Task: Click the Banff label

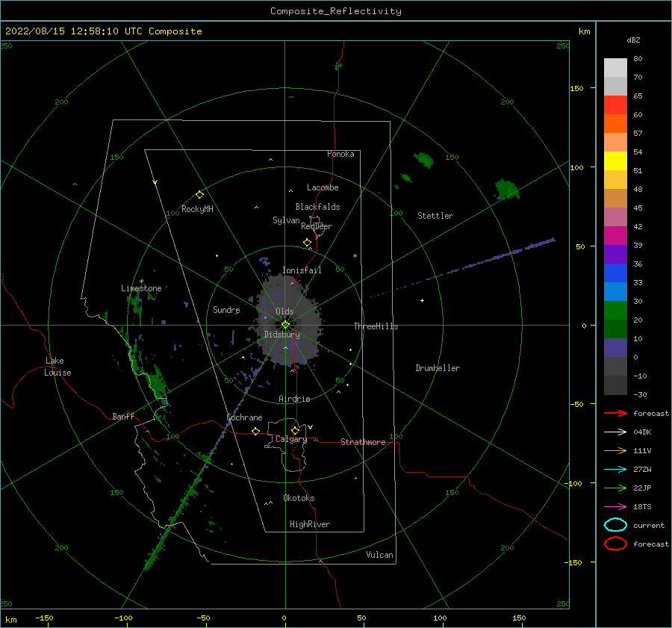Action: [x=123, y=416]
